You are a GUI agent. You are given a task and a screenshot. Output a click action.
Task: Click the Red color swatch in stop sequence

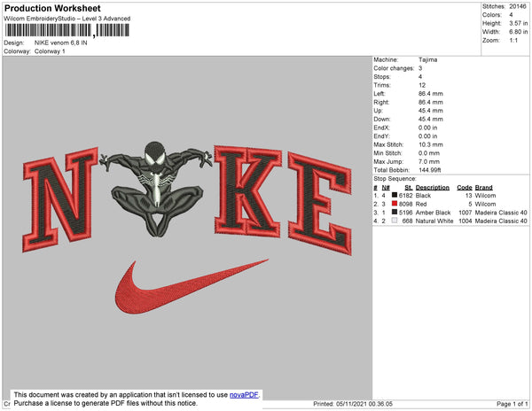tap(395, 204)
